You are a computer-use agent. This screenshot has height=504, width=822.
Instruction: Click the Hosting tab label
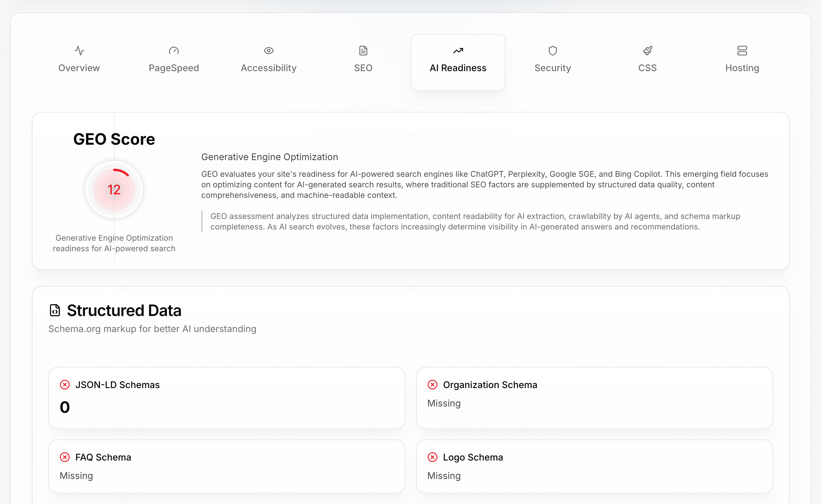click(742, 68)
